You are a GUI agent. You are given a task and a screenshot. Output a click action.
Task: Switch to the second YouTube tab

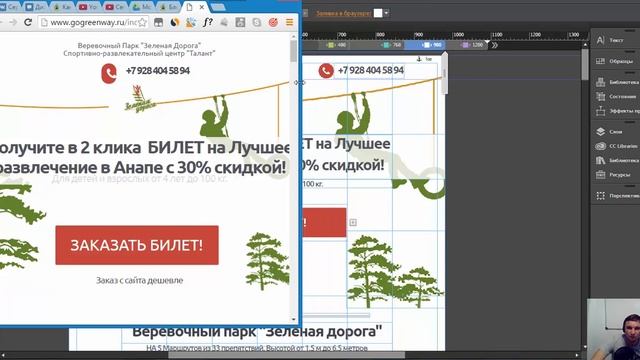tap(114, 7)
